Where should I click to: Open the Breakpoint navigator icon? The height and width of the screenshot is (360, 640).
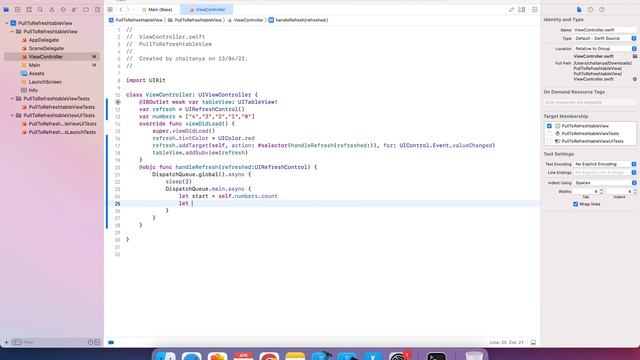(x=86, y=9)
